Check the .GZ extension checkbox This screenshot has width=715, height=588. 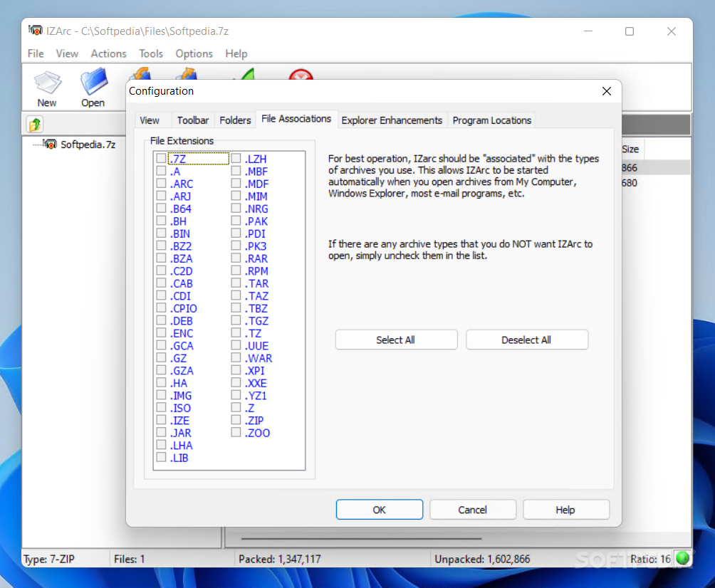[161, 358]
